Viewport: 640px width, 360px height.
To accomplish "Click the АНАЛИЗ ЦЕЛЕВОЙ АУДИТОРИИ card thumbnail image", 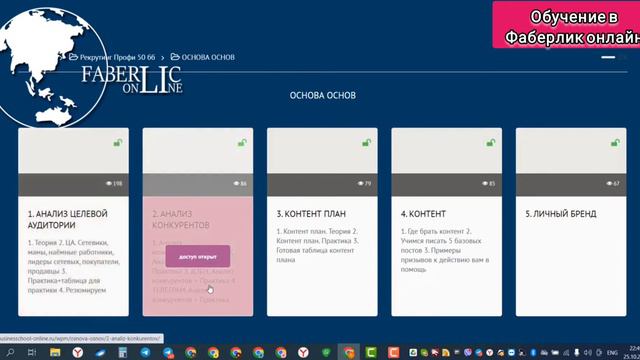I will point(73,151).
